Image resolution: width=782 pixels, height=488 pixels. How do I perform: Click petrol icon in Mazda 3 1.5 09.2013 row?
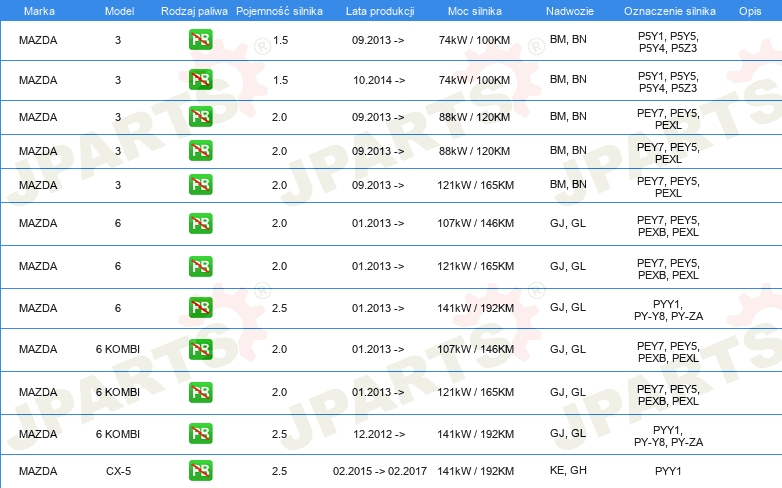[200, 40]
